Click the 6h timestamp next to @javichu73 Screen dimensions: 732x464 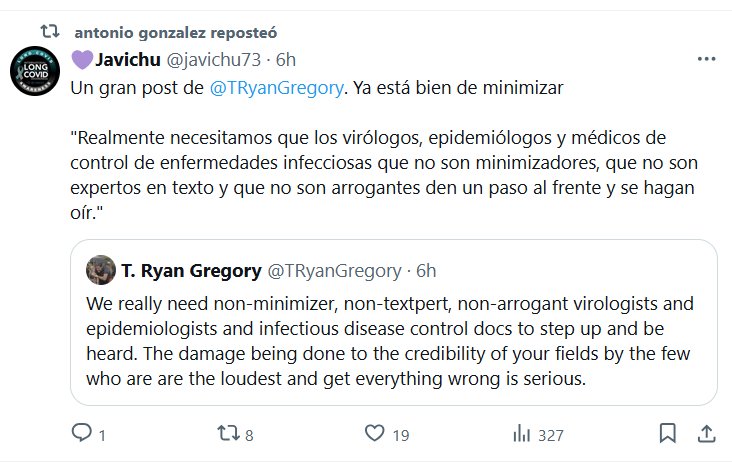[285, 59]
